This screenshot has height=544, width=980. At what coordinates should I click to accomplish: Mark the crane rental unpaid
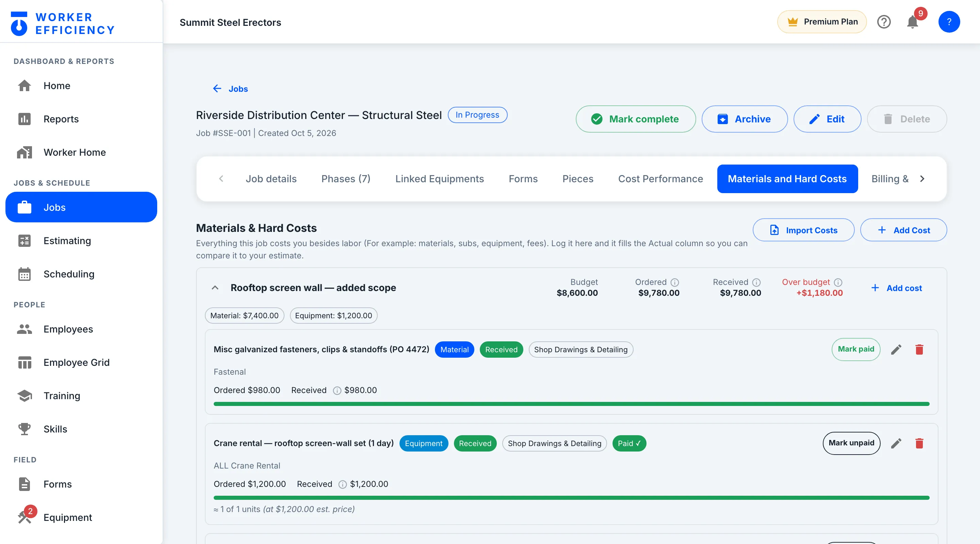click(x=851, y=443)
